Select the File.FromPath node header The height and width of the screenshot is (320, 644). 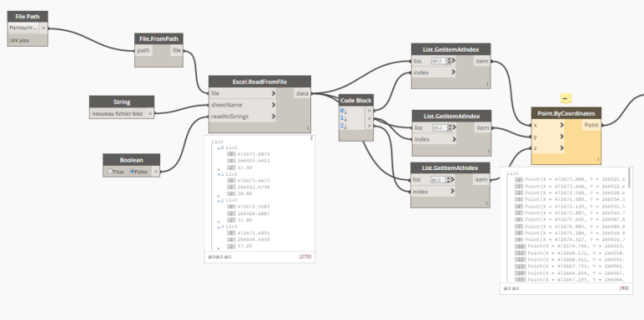tap(159, 39)
